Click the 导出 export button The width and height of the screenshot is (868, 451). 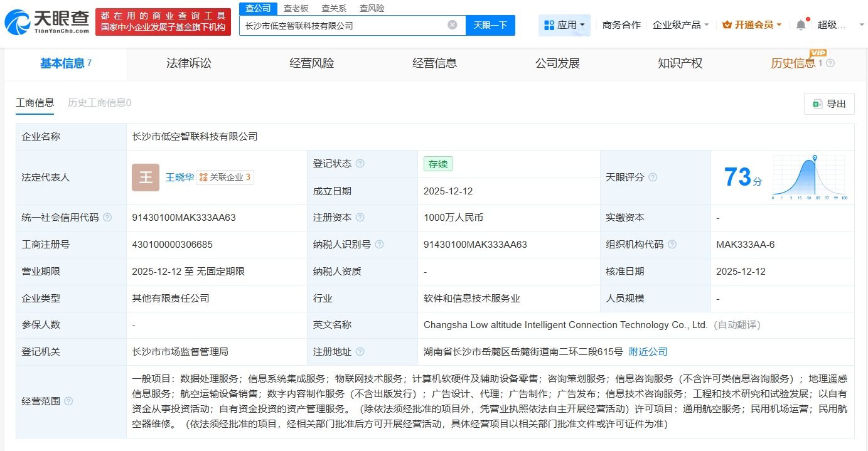tap(829, 104)
